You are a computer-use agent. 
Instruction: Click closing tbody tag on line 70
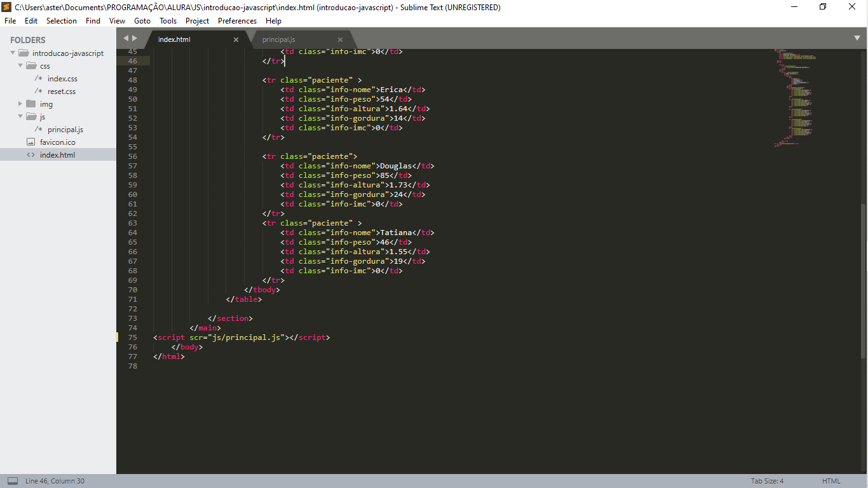pos(262,290)
